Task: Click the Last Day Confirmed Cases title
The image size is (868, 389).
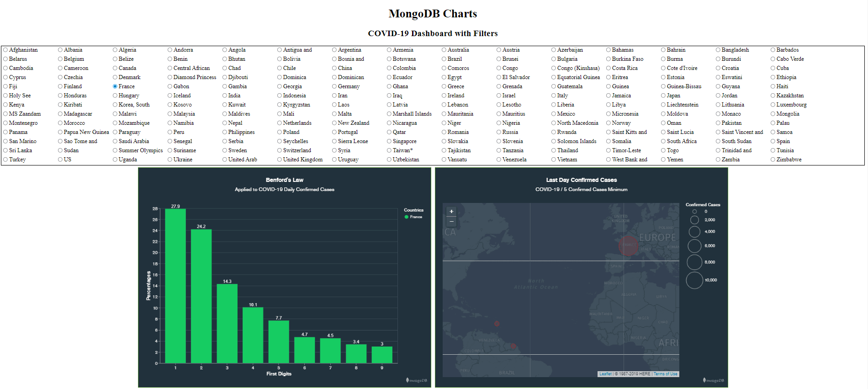Action: pyautogui.click(x=581, y=180)
